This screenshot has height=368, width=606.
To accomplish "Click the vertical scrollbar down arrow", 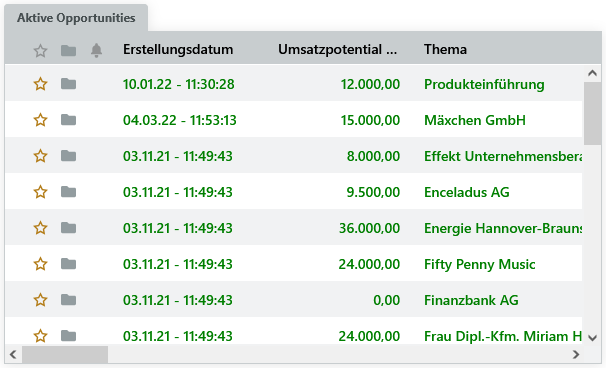I will click(x=592, y=338).
